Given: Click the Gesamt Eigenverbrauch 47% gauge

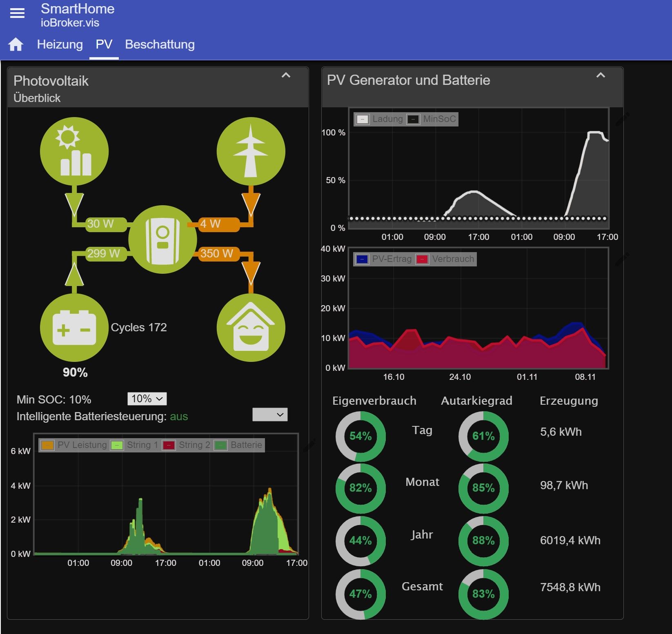Looking at the screenshot, I should click(360, 594).
